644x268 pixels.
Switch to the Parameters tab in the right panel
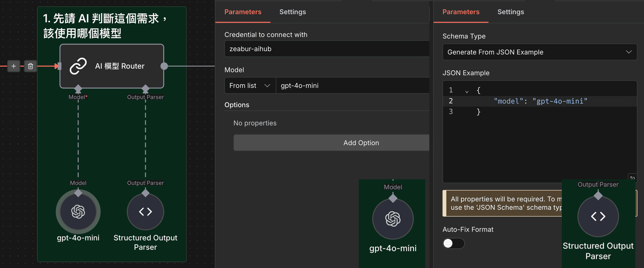tap(461, 12)
